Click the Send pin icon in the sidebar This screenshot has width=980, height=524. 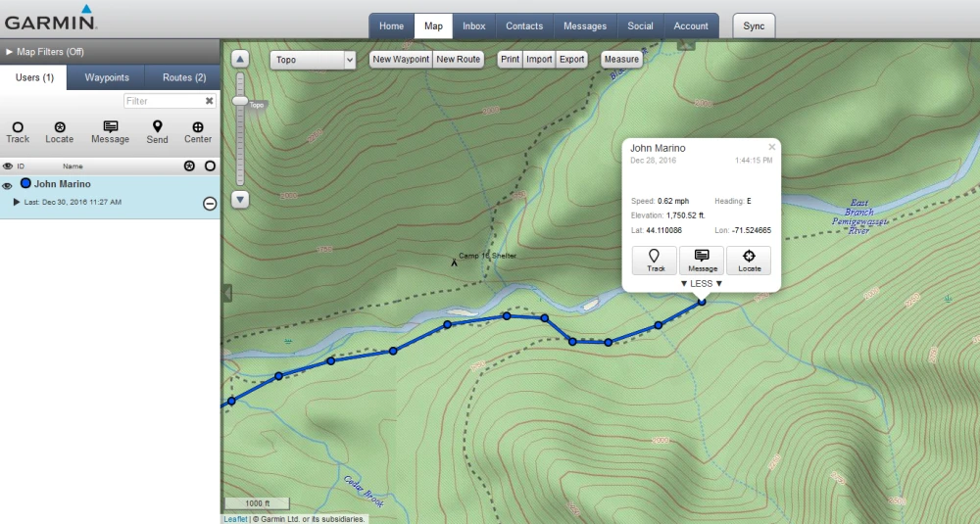[x=157, y=127]
